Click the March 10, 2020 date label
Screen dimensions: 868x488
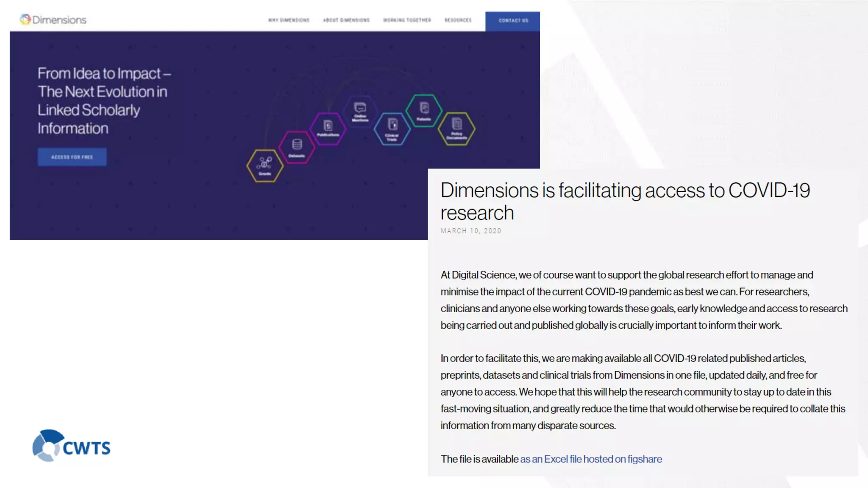pyautogui.click(x=471, y=231)
